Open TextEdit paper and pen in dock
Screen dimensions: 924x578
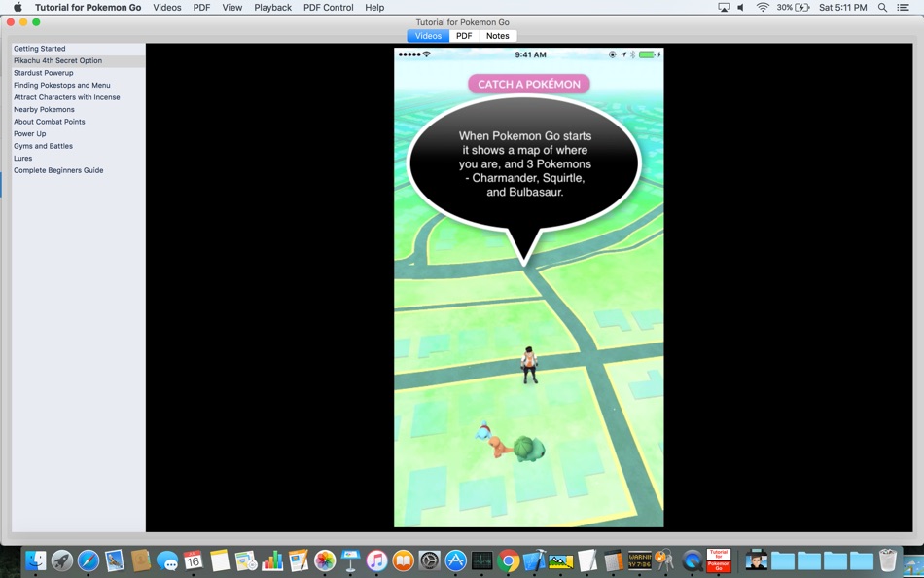586,560
